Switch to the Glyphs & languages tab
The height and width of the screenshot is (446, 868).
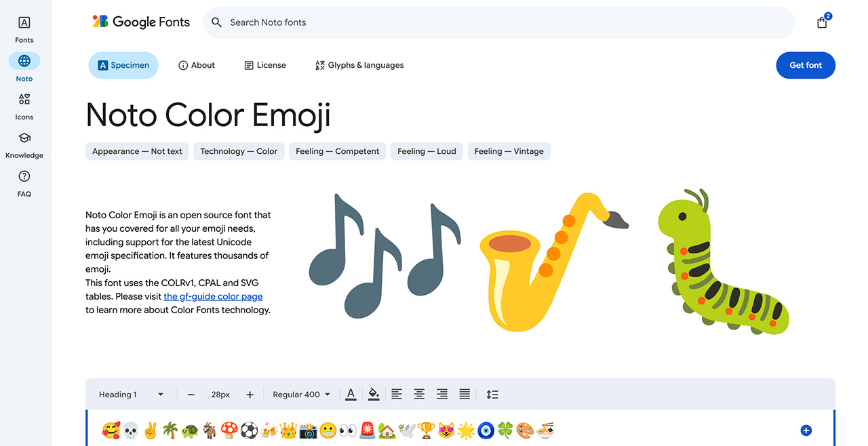[x=359, y=65]
